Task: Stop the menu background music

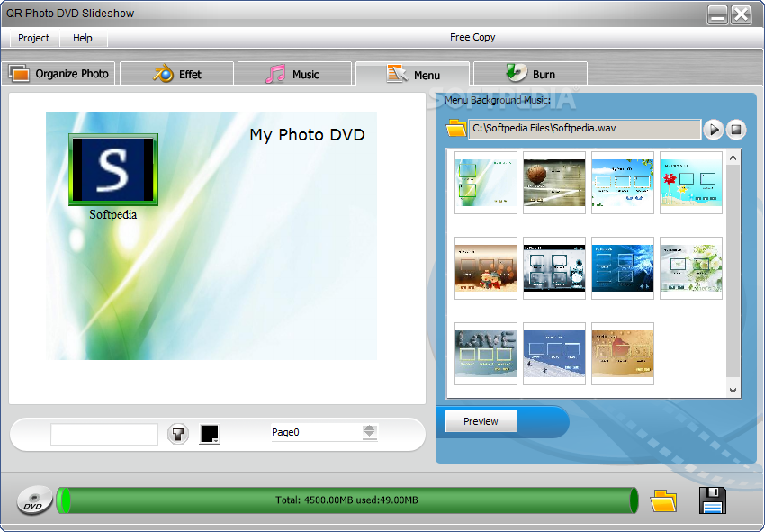Action: (x=735, y=130)
